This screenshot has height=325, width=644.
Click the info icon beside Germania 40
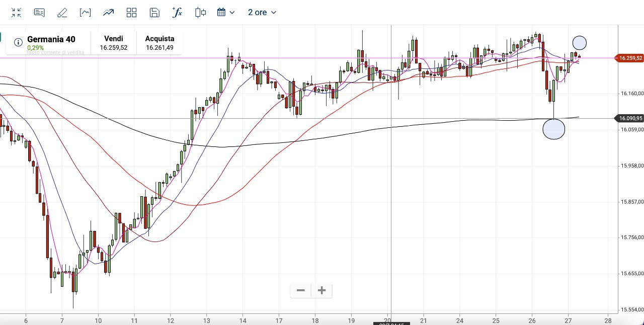18,42
